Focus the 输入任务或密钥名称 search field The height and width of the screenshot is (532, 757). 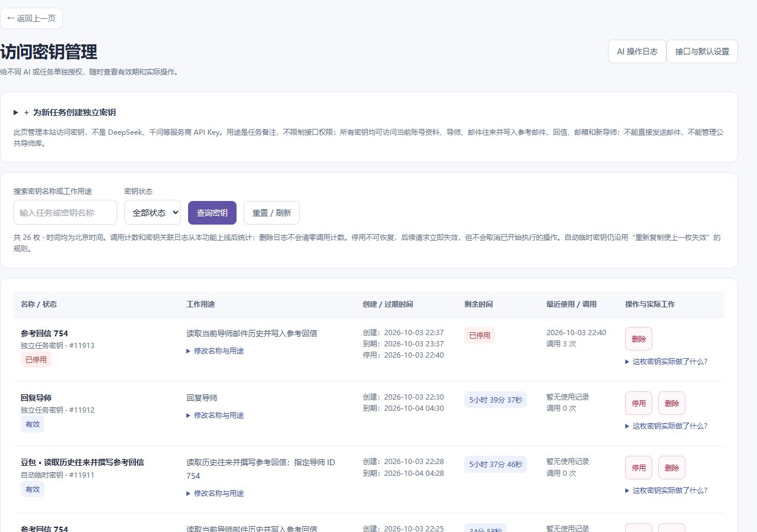64,213
